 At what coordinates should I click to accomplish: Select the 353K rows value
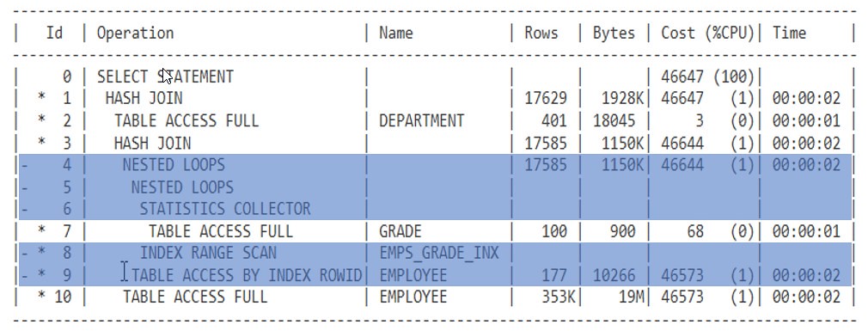[553, 297]
